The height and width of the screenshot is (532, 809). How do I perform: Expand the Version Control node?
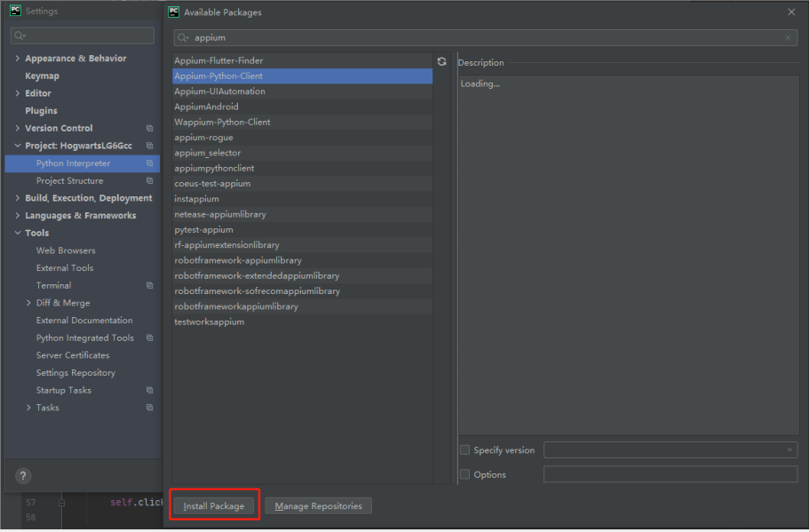tap(18, 128)
